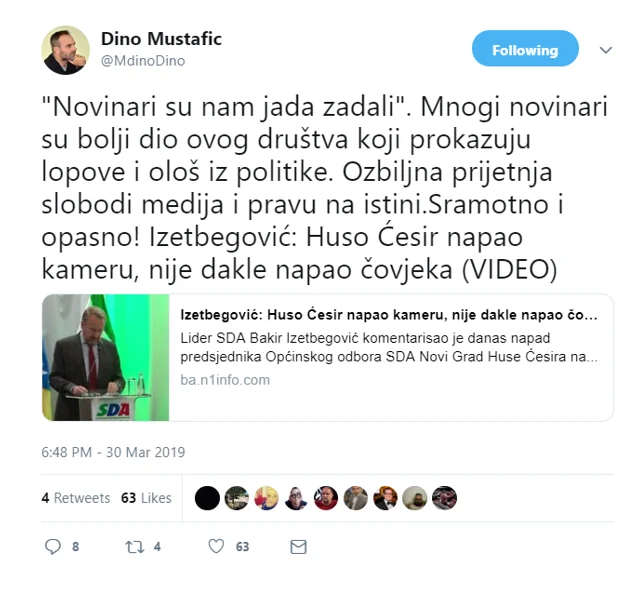The height and width of the screenshot is (589, 635).
Task: Toggle the Following button
Action: 525,49
